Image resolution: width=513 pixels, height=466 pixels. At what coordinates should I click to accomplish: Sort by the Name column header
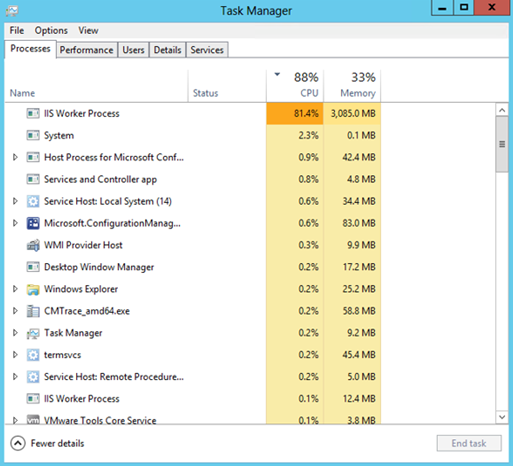point(96,86)
